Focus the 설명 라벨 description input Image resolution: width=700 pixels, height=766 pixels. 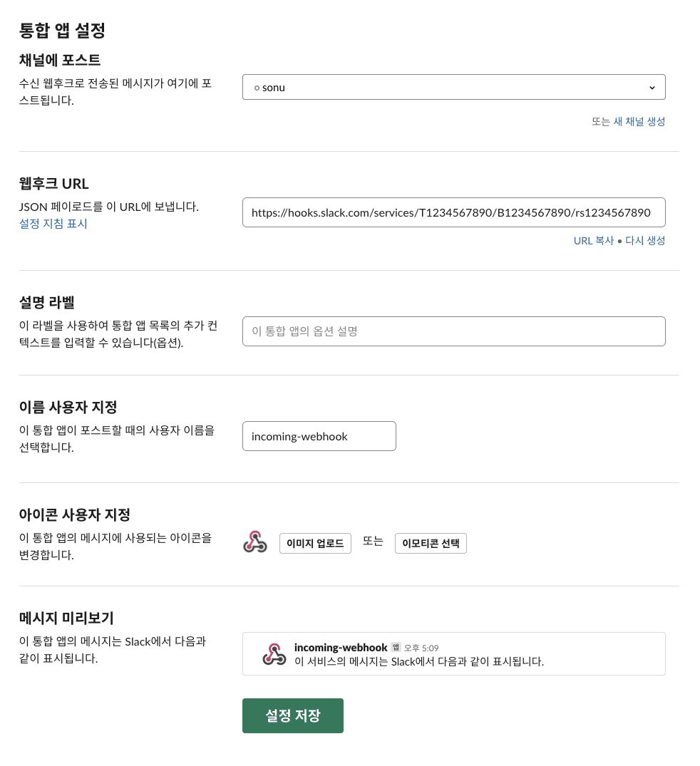[x=453, y=331]
